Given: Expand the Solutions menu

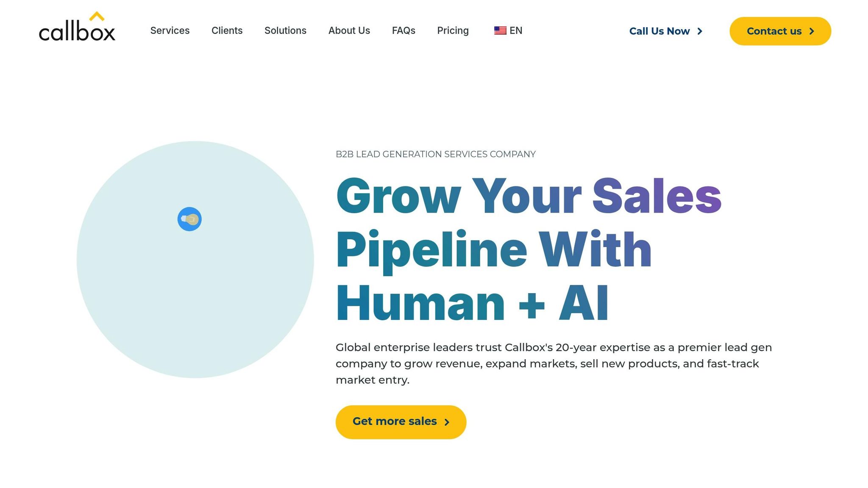Looking at the screenshot, I should point(285,30).
